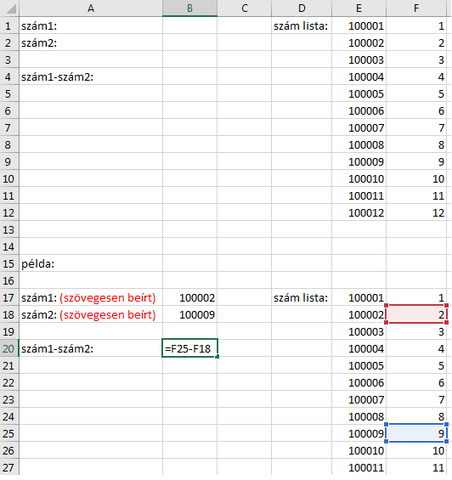This screenshot has height=480, width=452.
Task: Select column D header
Action: (x=302, y=8)
